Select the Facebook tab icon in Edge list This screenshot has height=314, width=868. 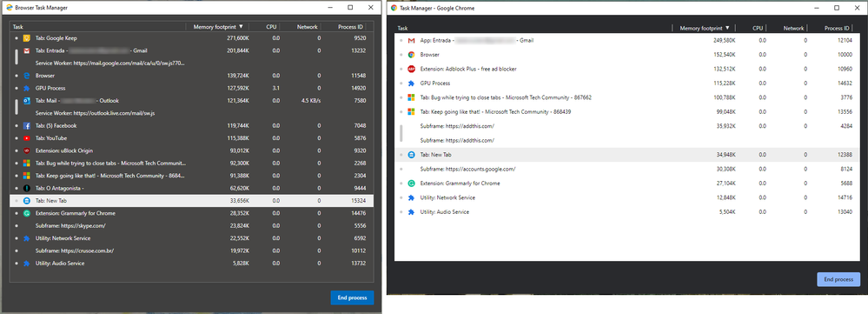click(26, 126)
